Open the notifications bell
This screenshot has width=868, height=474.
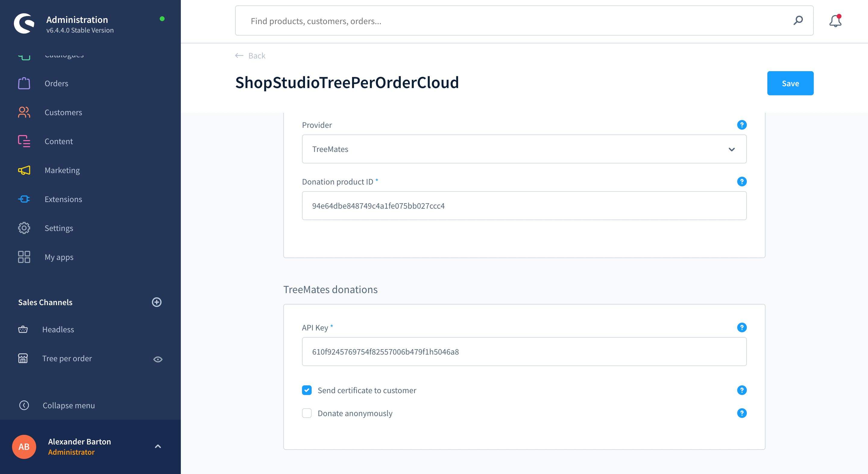[835, 21]
